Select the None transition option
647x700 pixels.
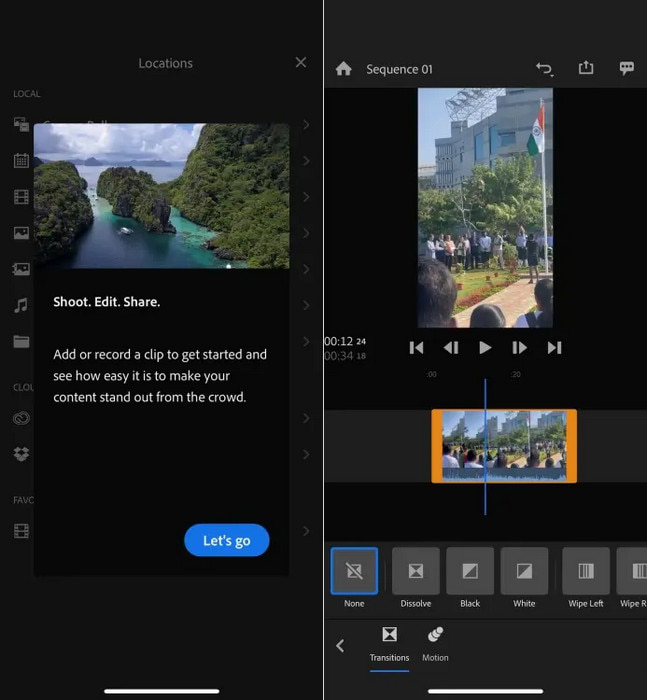point(354,571)
